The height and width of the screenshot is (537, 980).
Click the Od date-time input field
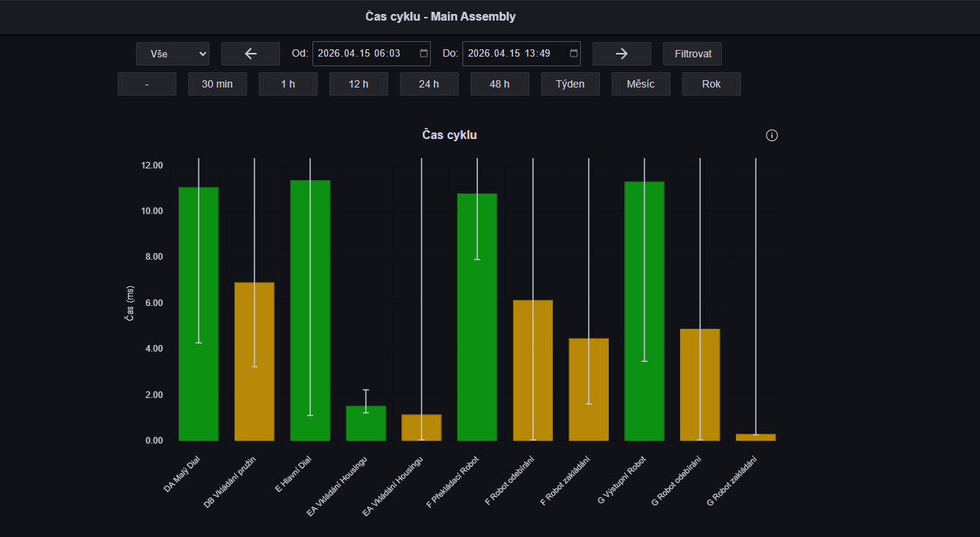(371, 54)
